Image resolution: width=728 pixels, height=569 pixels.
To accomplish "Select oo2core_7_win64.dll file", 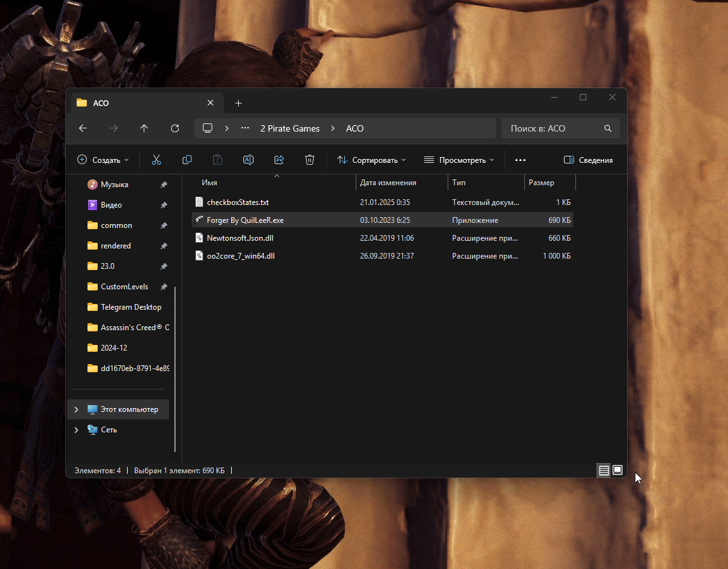I will 382,255.
